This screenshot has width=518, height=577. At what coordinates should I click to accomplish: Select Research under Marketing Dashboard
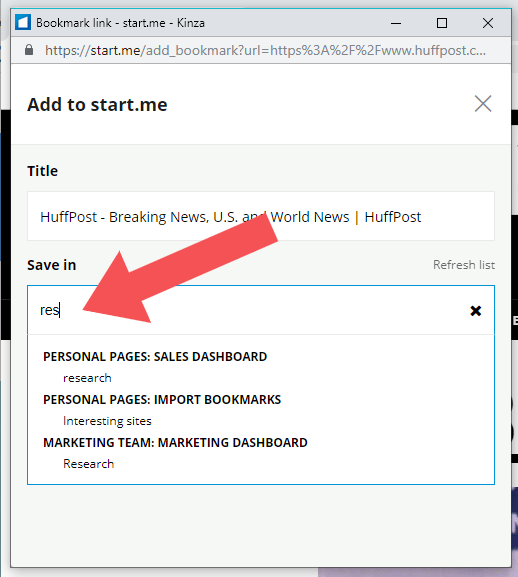[88, 464]
